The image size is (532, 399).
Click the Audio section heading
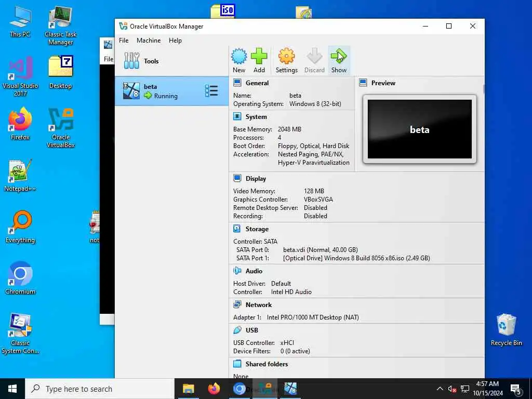point(254,271)
